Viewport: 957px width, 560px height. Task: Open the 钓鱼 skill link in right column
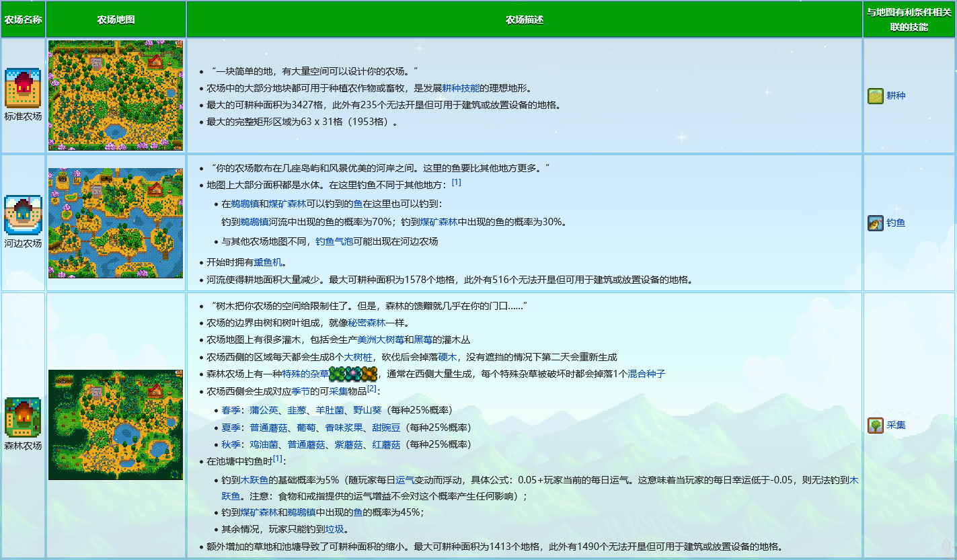tap(896, 223)
